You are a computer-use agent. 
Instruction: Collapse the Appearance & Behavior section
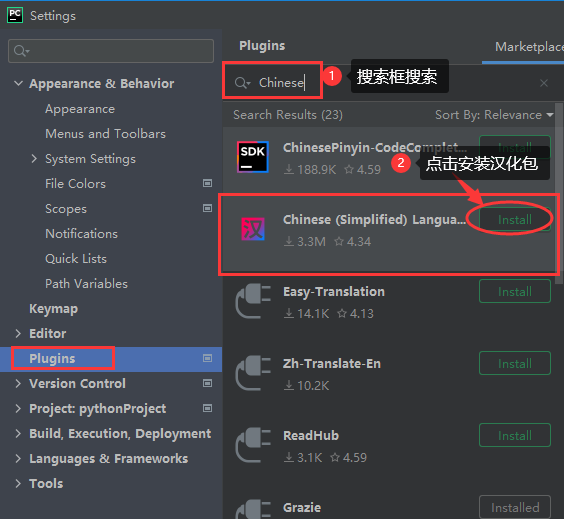pos(18,83)
